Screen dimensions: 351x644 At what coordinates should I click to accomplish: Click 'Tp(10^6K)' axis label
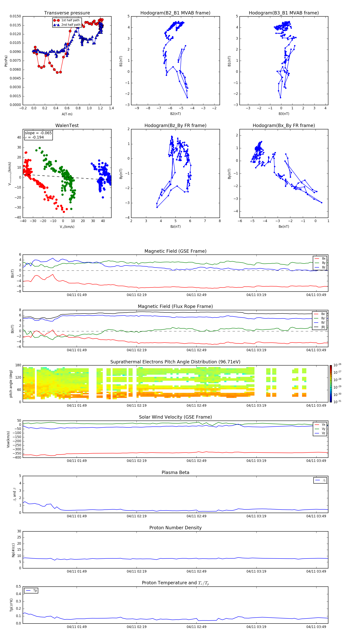tap(11, 605)
